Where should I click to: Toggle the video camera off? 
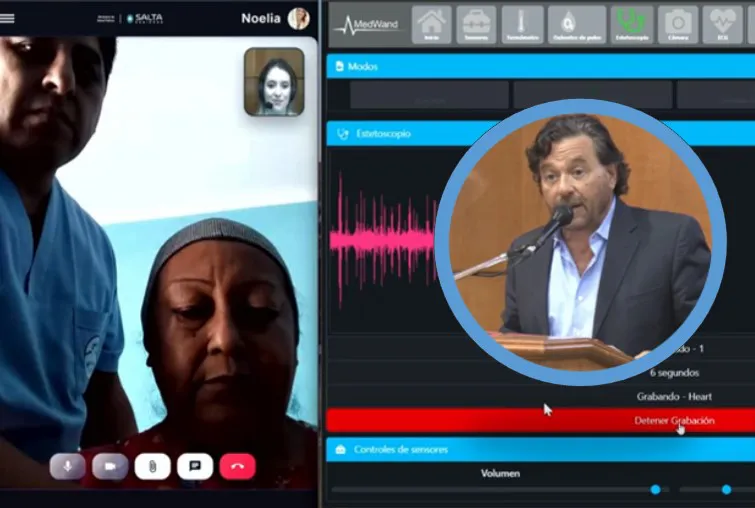[x=110, y=466]
